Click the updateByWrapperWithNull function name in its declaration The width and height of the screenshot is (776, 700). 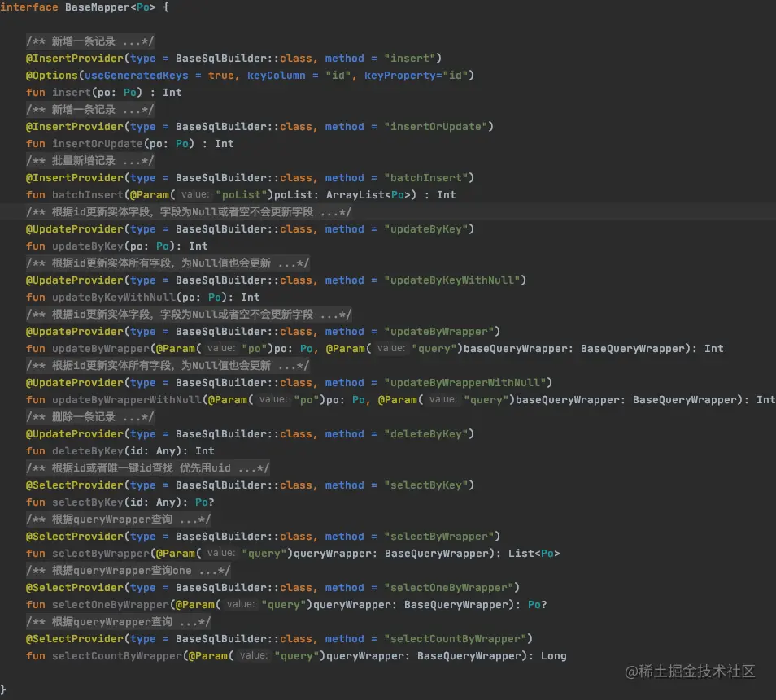tap(127, 400)
